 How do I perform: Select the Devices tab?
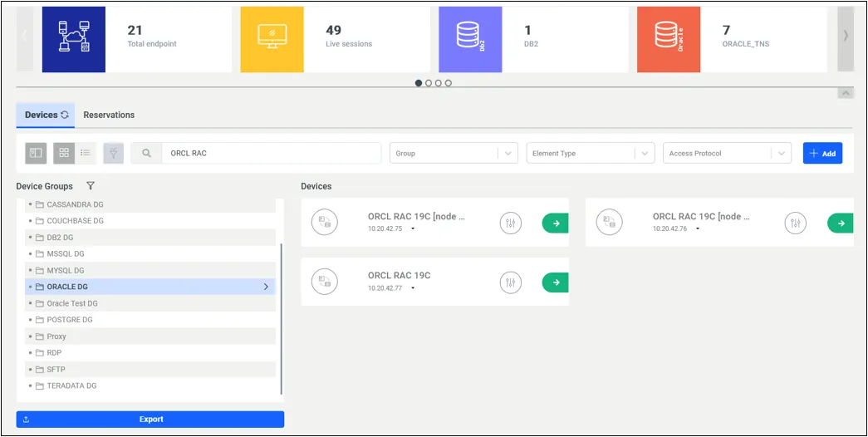(46, 115)
